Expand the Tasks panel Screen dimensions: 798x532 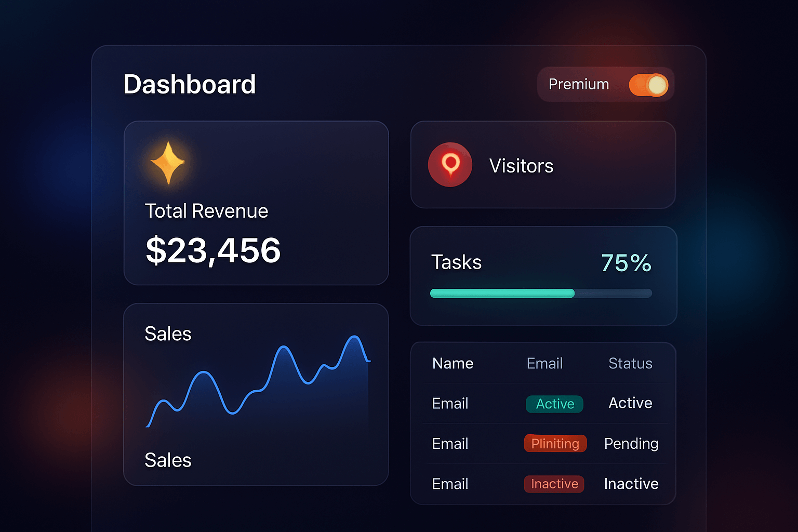click(x=543, y=275)
